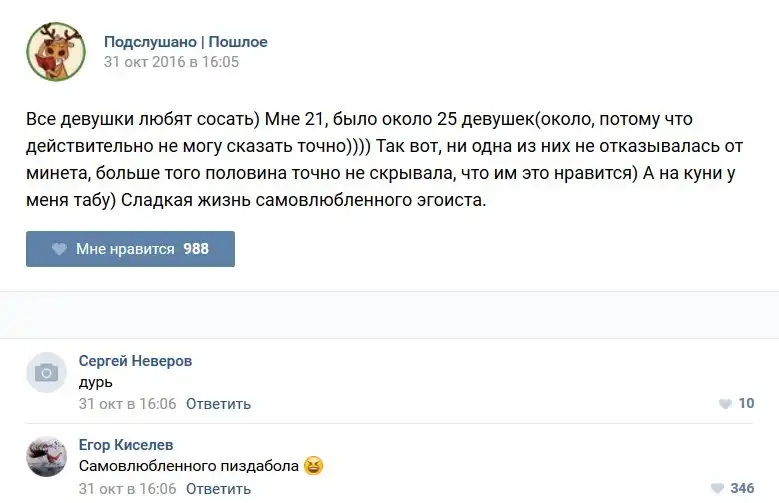Like Сергей Неверов's comment with the heart icon
The height and width of the screenshot is (503, 779).
click(725, 404)
